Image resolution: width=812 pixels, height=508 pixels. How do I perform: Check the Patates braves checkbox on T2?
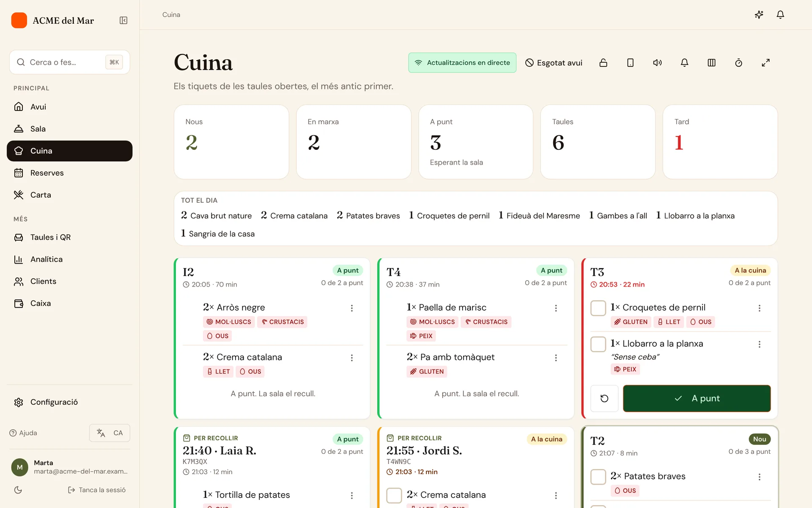coord(598,477)
